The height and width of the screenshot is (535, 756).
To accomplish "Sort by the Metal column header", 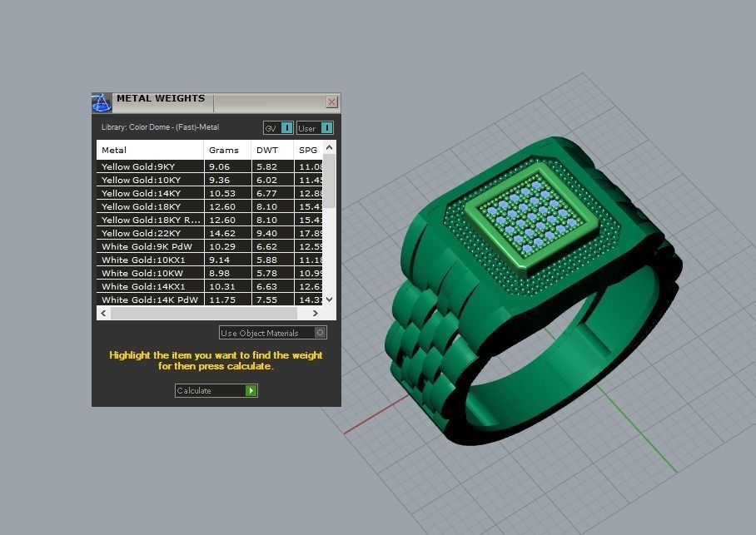I will [x=150, y=150].
